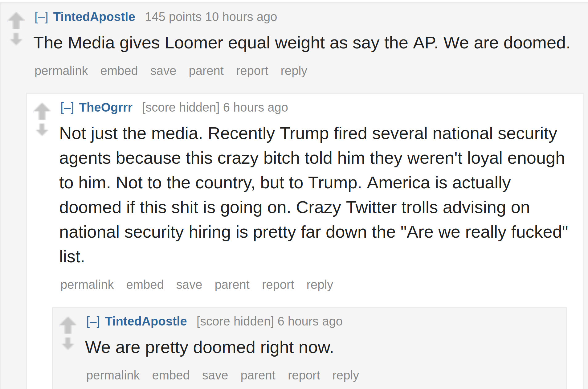Save the top-level TintedApostle comment
588x389 pixels.
[x=163, y=71]
